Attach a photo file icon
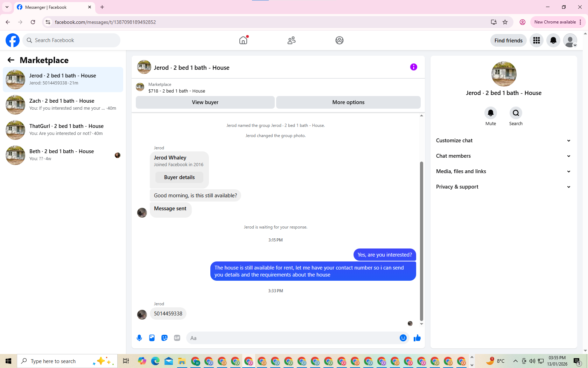This screenshot has height=368, width=588. (152, 338)
